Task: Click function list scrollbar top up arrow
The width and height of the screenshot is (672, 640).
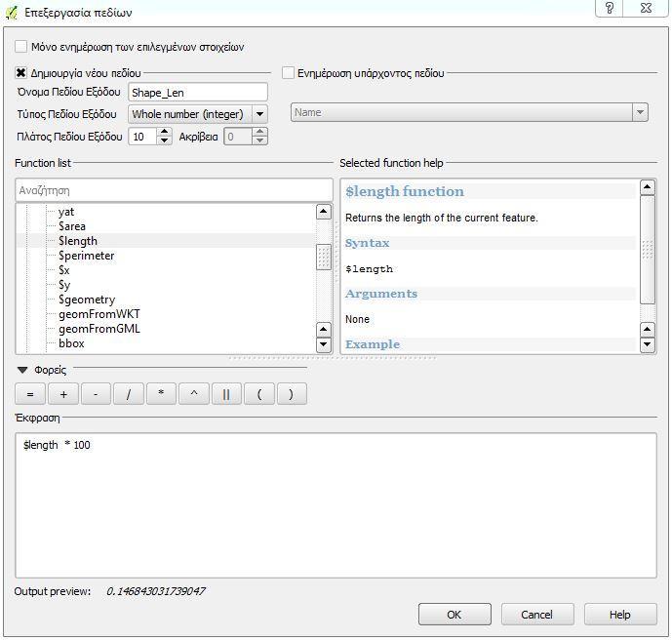Action: [x=324, y=212]
